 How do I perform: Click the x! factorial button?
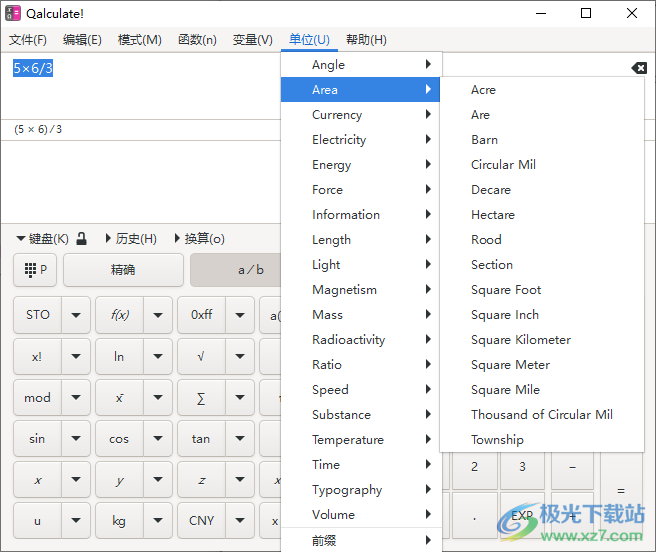point(38,356)
